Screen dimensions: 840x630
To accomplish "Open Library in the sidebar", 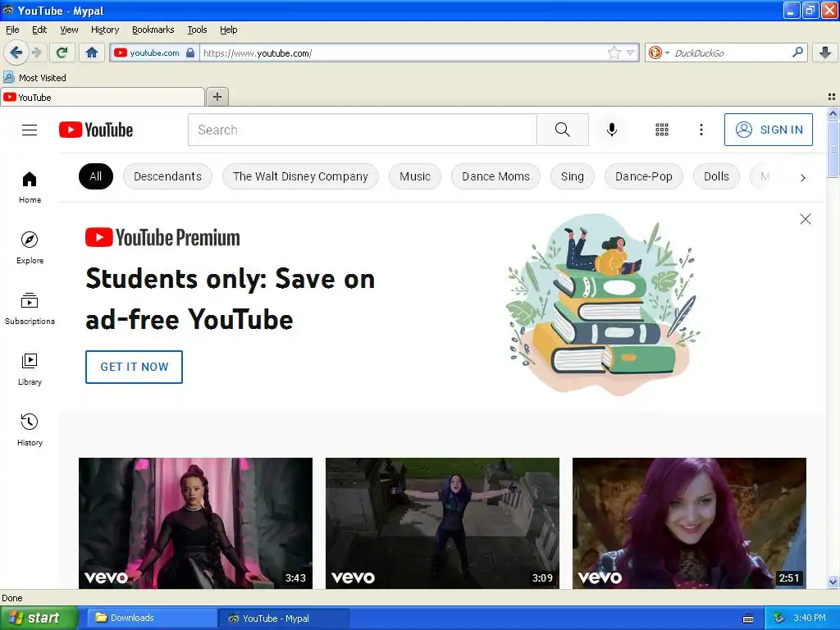I will pyautogui.click(x=30, y=369).
